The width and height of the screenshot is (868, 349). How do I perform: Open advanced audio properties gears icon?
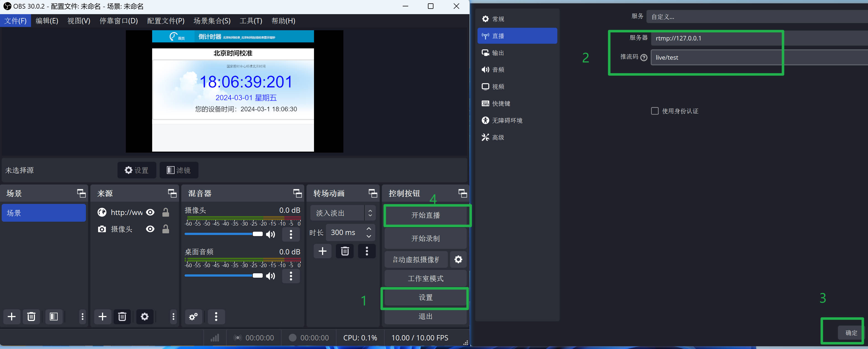pos(193,317)
